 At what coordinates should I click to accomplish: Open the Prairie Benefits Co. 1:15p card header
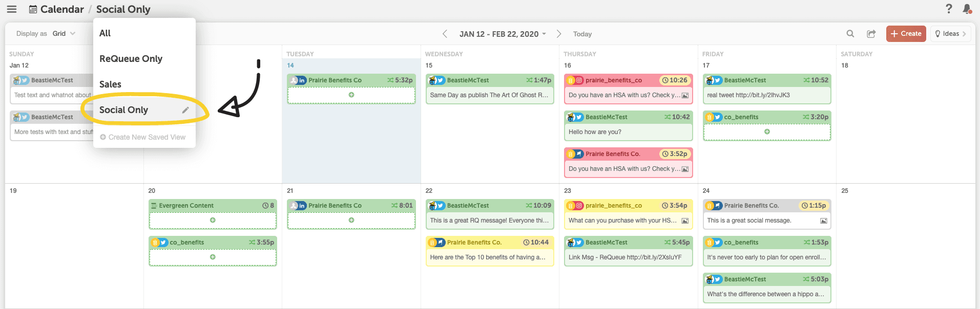767,206
